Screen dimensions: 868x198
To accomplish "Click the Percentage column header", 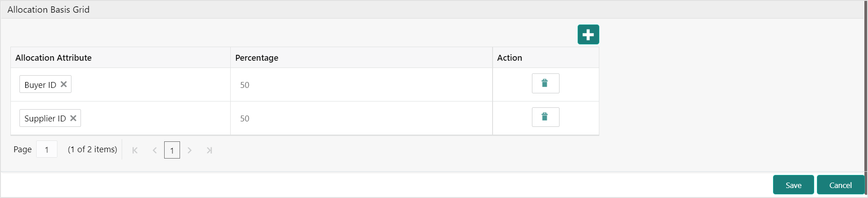I will [256, 58].
